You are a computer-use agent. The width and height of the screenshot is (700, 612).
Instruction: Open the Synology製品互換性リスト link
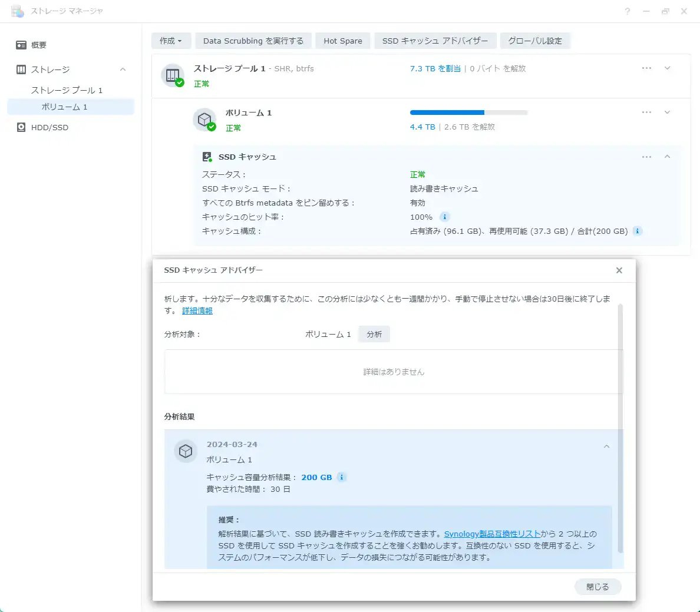(492, 534)
